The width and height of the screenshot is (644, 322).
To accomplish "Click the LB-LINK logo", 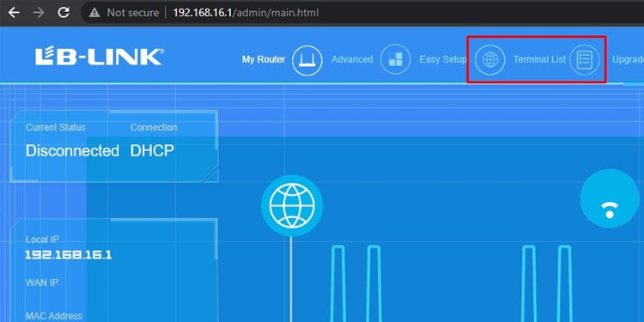I will pos(100,57).
